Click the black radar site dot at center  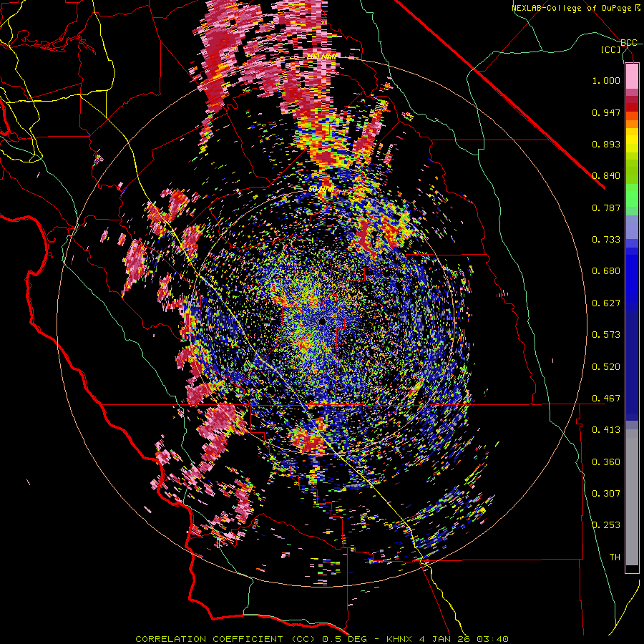click(322, 321)
